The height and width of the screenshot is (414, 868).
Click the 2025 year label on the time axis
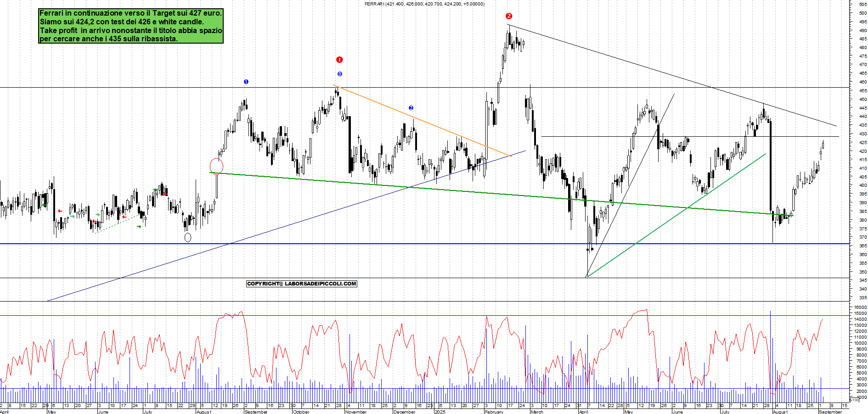click(x=440, y=412)
